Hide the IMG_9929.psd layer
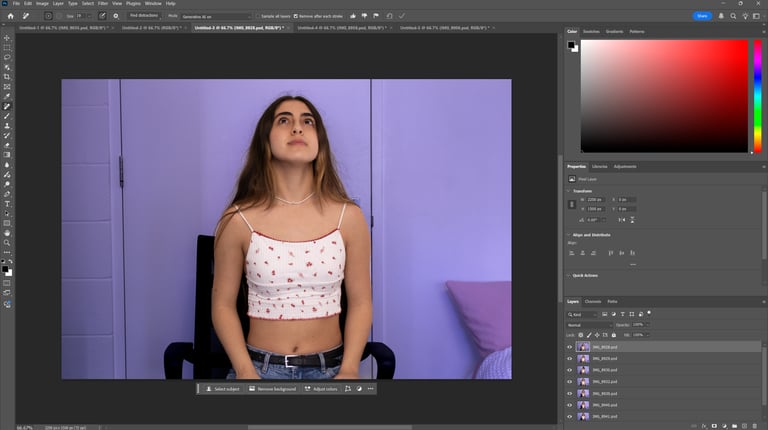This screenshot has height=430, width=768. 570,358
